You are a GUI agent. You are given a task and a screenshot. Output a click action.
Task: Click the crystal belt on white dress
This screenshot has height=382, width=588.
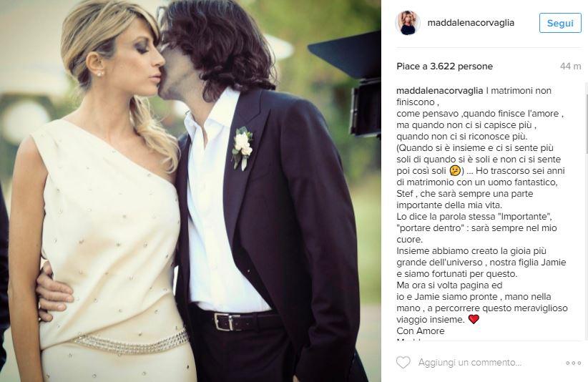pos(131,342)
